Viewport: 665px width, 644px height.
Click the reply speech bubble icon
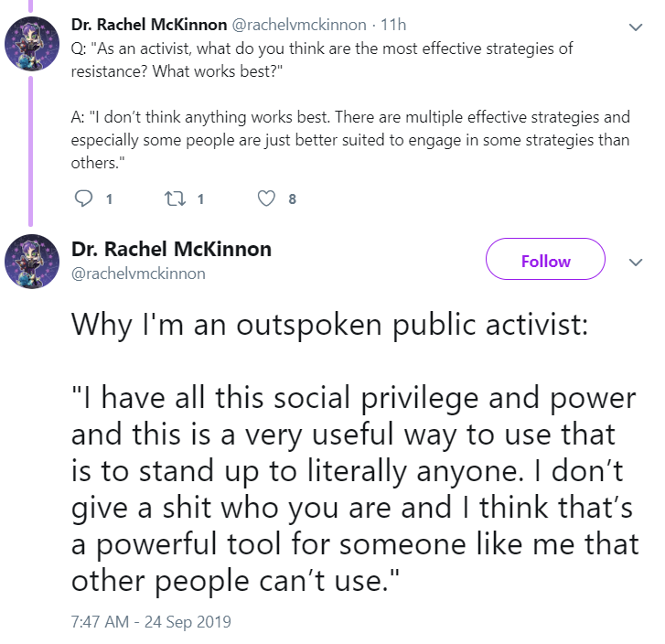point(83,199)
